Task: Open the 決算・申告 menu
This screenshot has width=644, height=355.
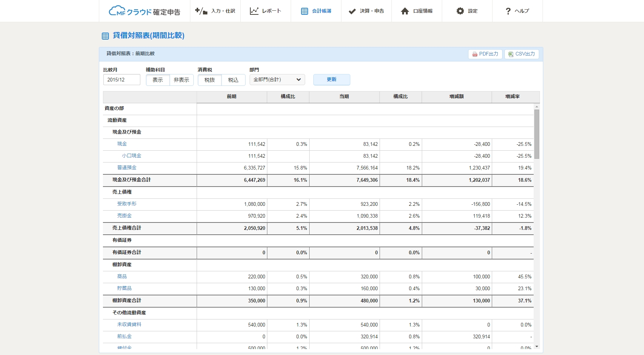Action: pos(366,11)
